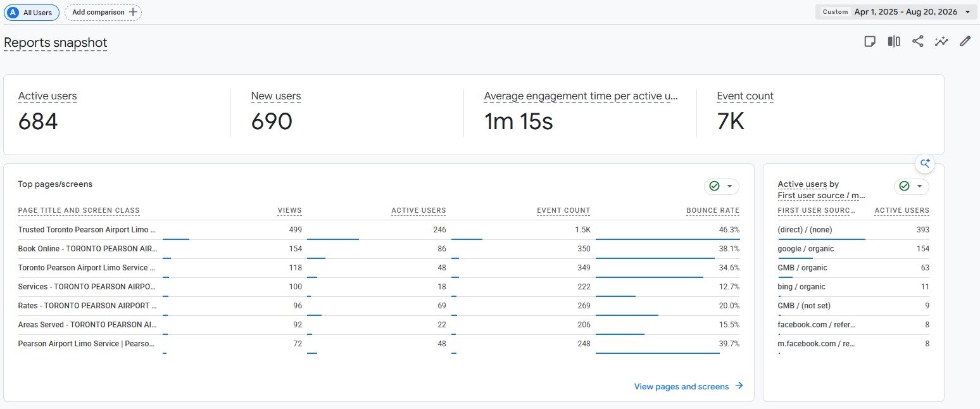Click Pearson Airport Limo Service row
The width and height of the screenshot is (980, 409).
pyautogui.click(x=379, y=344)
